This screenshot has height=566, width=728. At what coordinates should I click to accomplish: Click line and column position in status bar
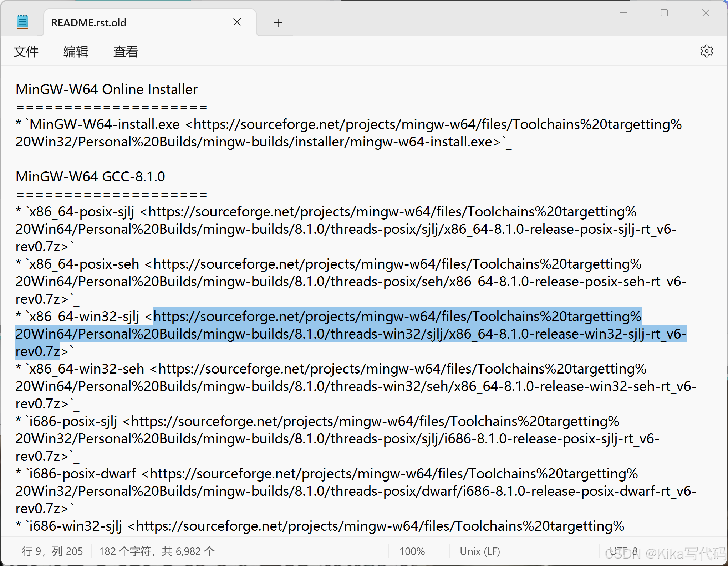52,551
